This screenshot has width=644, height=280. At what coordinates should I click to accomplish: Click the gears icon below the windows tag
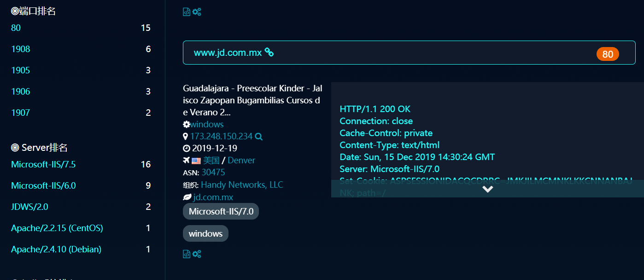(197, 254)
